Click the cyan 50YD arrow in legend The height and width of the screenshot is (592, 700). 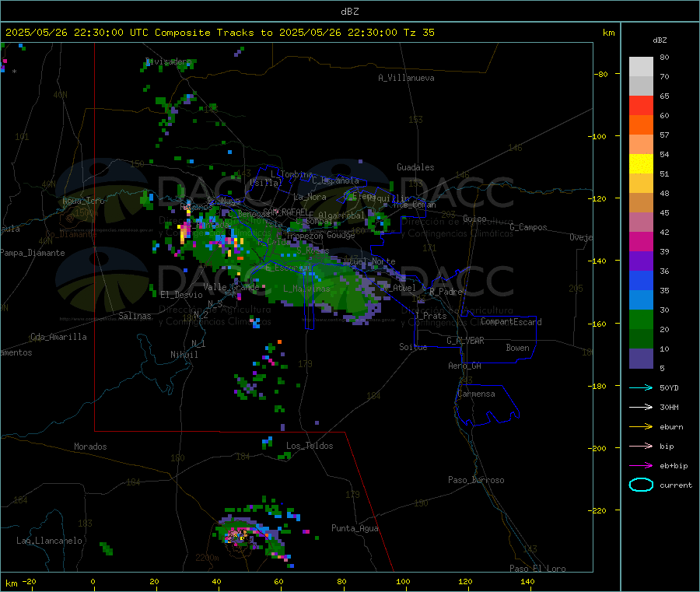(x=641, y=387)
